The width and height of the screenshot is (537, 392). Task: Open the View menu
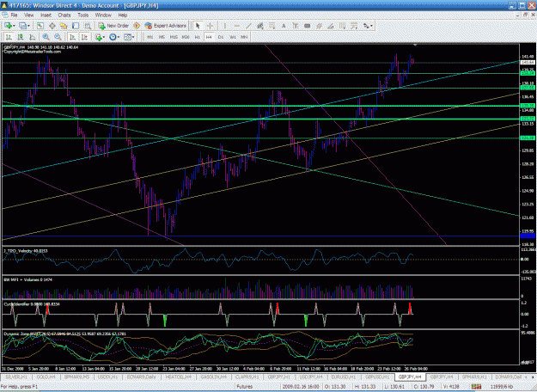pos(28,15)
